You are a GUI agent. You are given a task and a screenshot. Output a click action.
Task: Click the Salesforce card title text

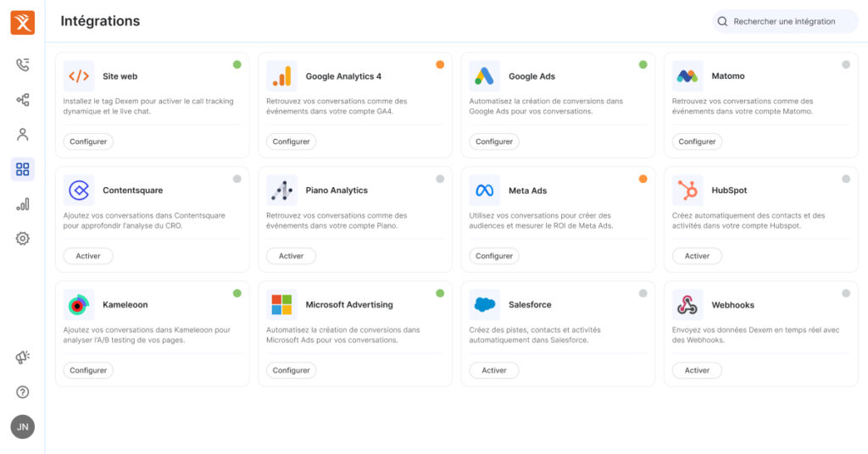530,305
